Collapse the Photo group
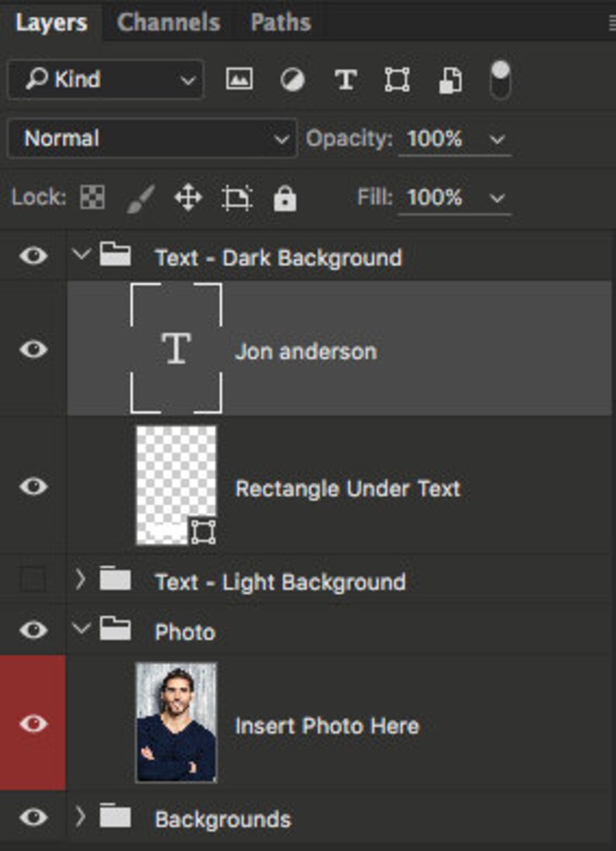Image resolution: width=616 pixels, height=851 pixels. [81, 628]
